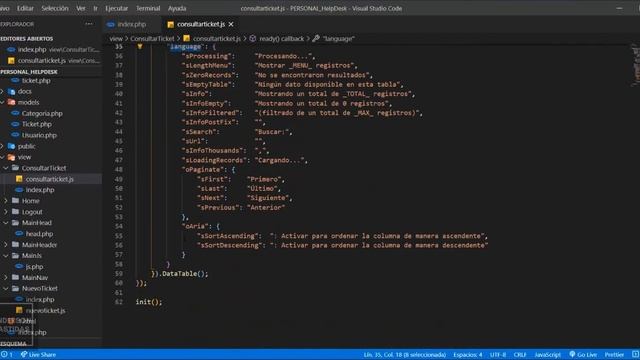
Task: Change indentation via Espacios: 4
Action: click(468, 355)
